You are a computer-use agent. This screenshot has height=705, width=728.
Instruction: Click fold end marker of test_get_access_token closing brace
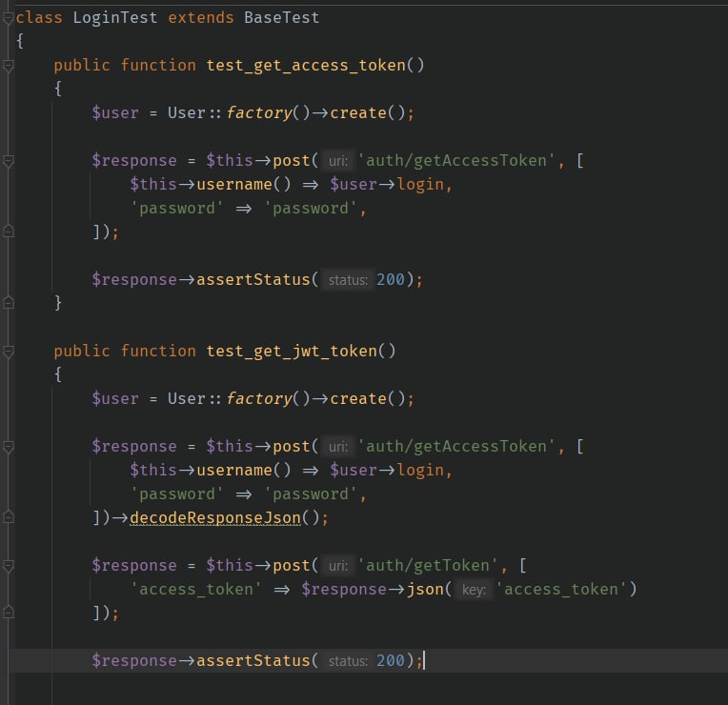(x=8, y=302)
